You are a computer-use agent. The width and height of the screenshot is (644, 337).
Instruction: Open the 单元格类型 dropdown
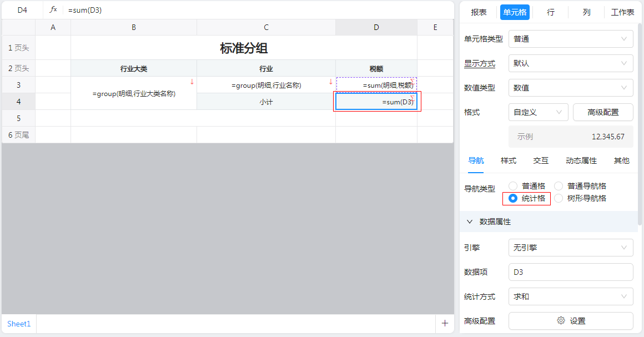pyautogui.click(x=570, y=39)
